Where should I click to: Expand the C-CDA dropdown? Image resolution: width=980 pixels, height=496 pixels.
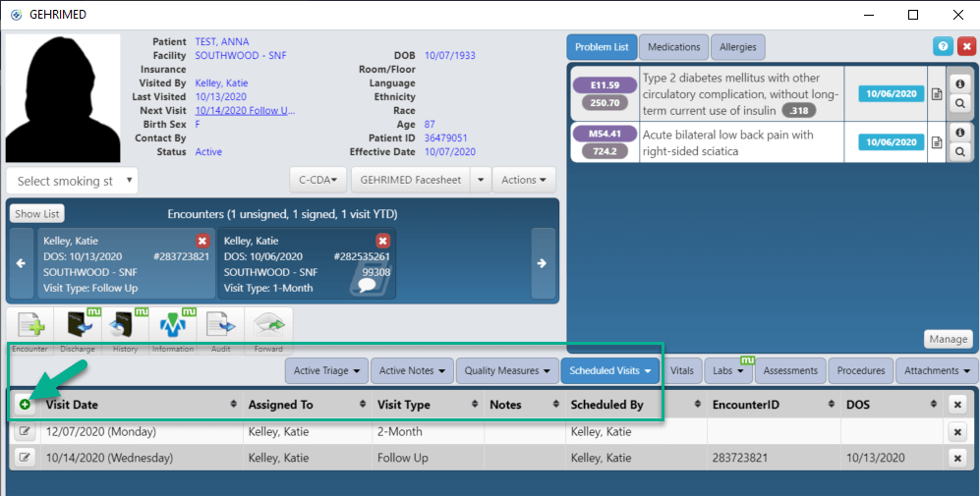tap(318, 180)
